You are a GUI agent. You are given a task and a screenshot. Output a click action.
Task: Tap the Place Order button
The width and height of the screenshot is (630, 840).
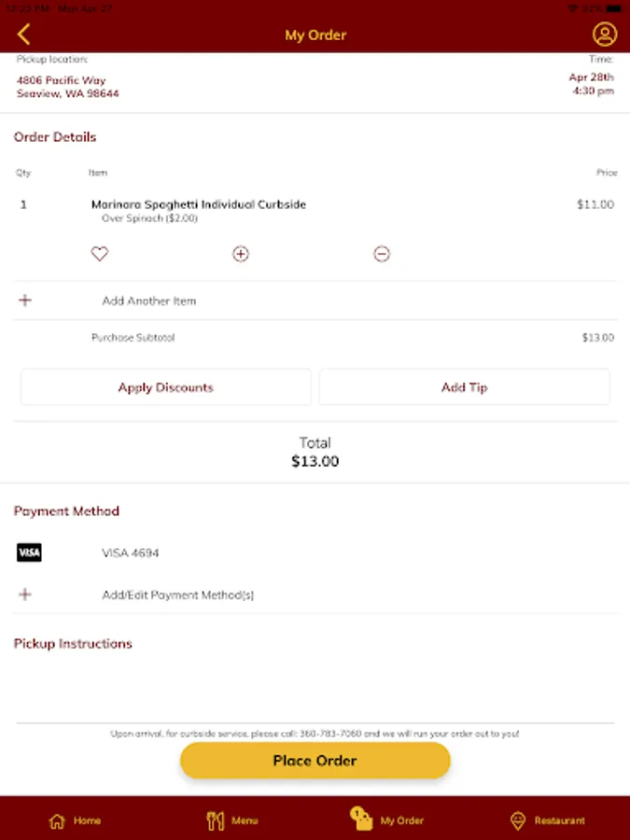tap(315, 761)
